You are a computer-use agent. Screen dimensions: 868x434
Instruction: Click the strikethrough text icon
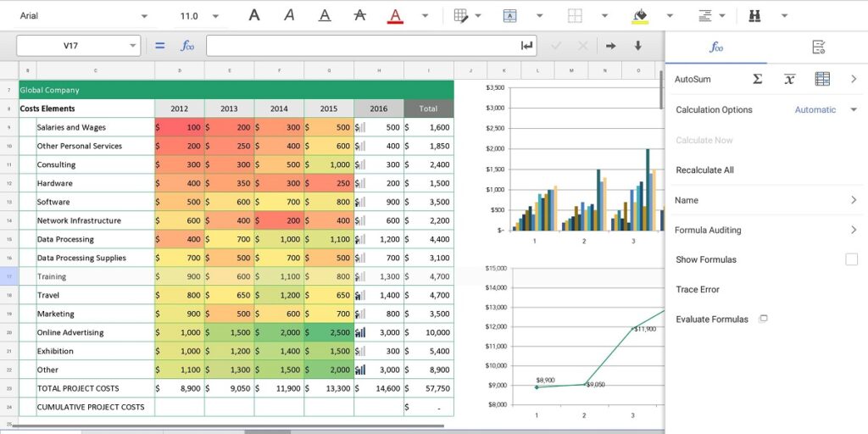pyautogui.click(x=359, y=15)
